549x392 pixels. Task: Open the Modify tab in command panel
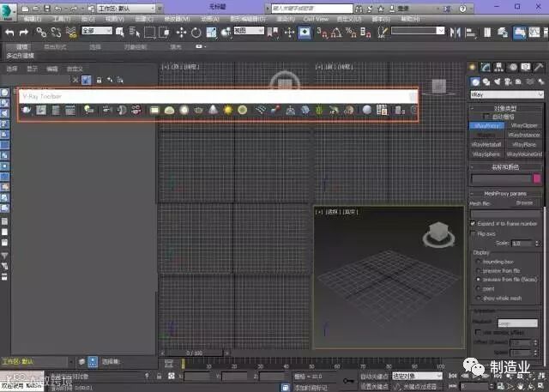click(486, 67)
